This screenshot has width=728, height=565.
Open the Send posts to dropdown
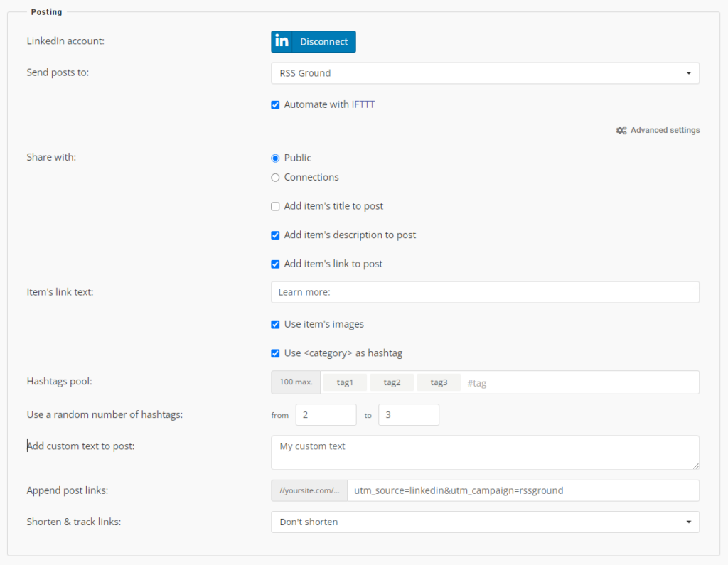click(x=485, y=72)
